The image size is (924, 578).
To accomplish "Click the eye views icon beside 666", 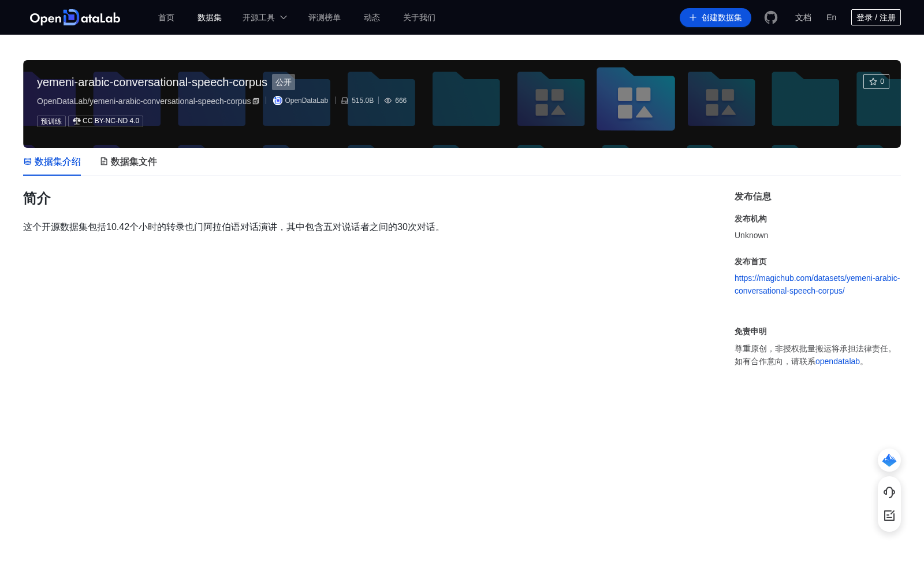I will click(388, 101).
